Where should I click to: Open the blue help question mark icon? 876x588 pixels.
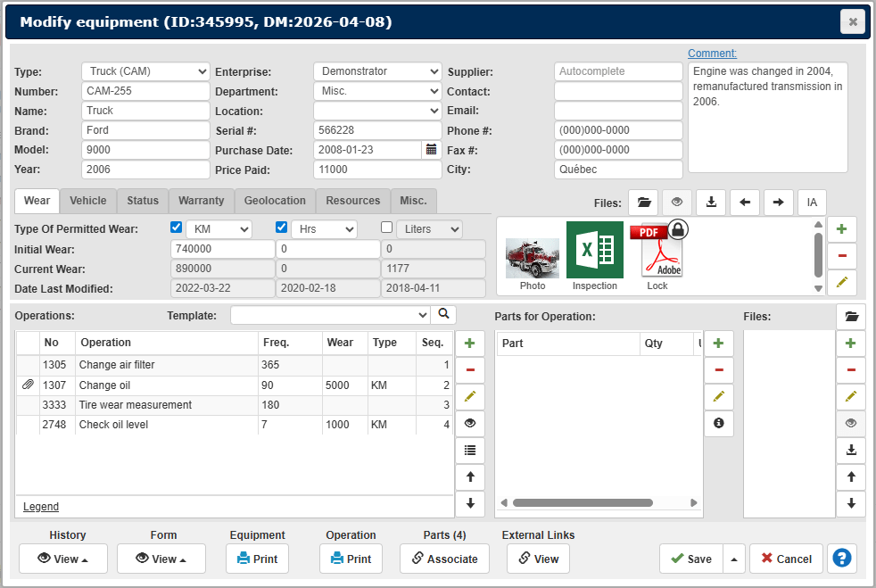click(841, 559)
